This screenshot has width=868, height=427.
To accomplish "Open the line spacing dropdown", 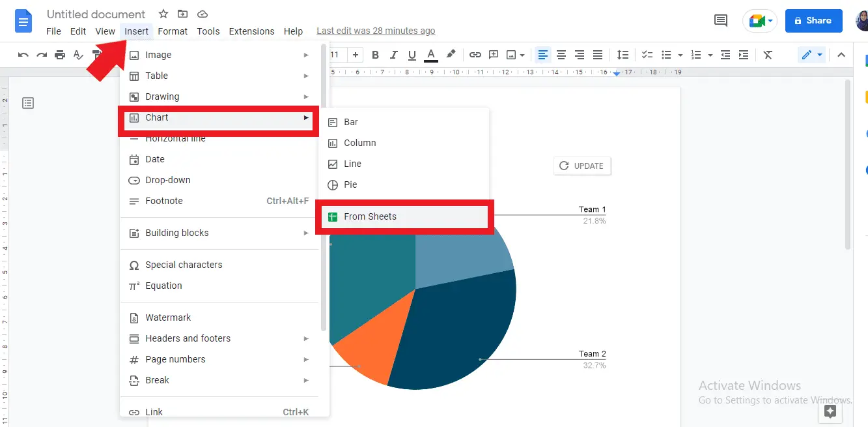I will click(622, 55).
